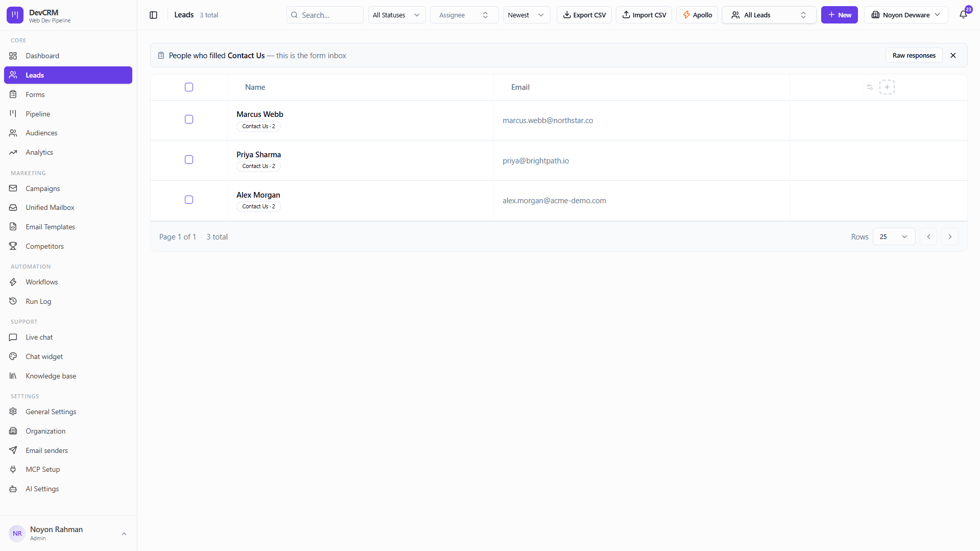View the Run Log

[68, 301]
